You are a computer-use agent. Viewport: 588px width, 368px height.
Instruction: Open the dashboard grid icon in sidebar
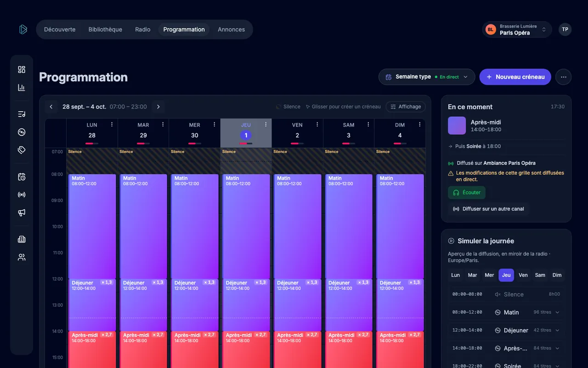point(22,69)
